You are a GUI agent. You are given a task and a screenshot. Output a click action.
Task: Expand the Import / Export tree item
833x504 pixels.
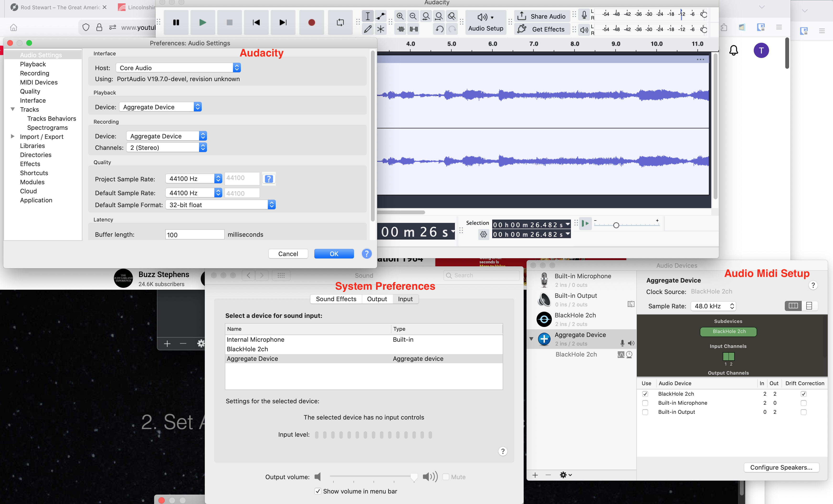click(x=12, y=136)
